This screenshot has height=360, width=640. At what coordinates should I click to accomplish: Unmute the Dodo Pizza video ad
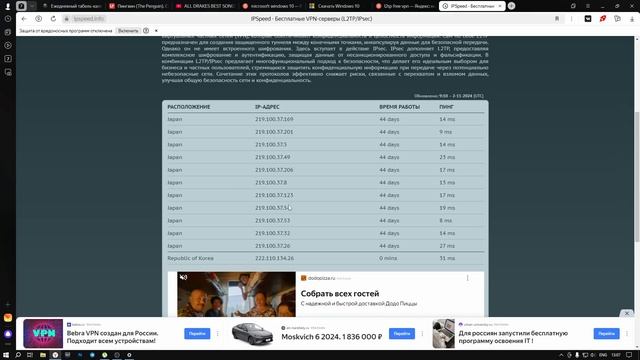183,278
